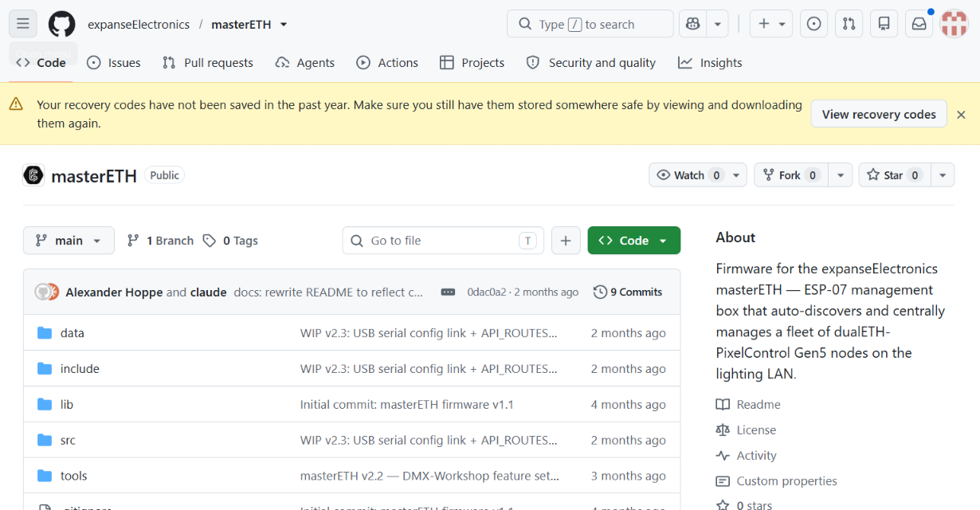Open the hamburger navigation menu

pyautogui.click(x=22, y=24)
